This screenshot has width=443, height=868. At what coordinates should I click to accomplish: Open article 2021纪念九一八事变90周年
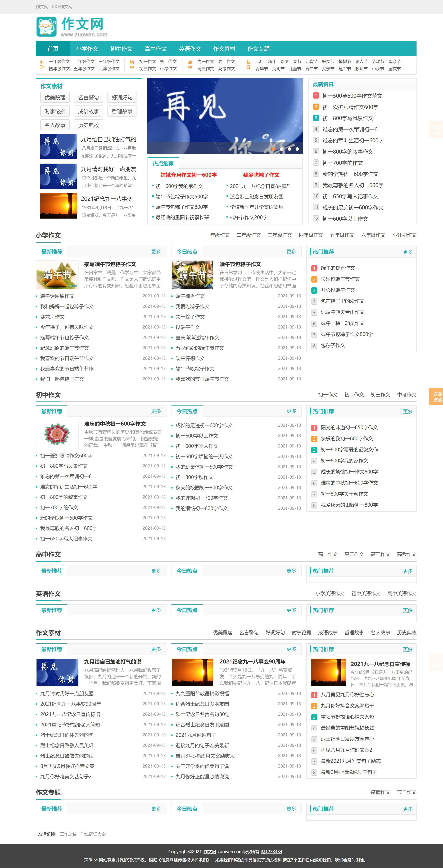click(x=252, y=662)
